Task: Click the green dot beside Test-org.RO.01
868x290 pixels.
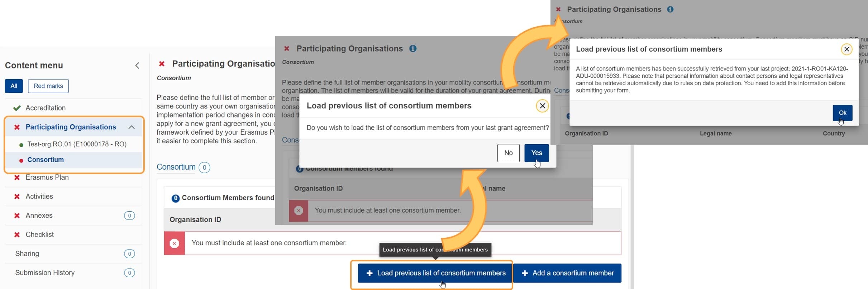Action: point(21,145)
